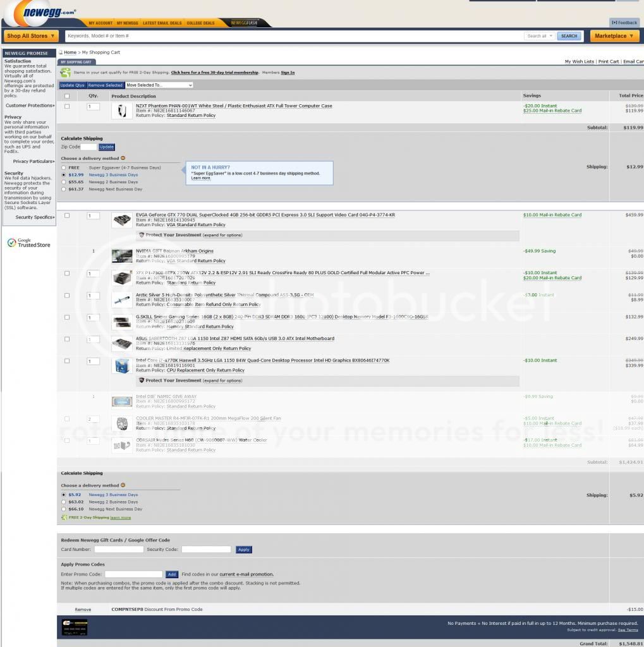Open the Move Selected To dropdown
644x647 pixels.
(159, 85)
